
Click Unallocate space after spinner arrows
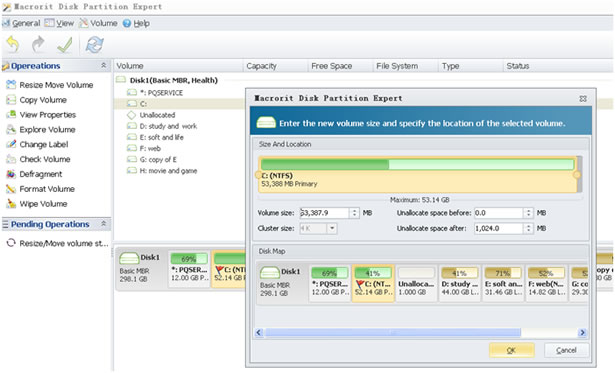click(x=528, y=228)
